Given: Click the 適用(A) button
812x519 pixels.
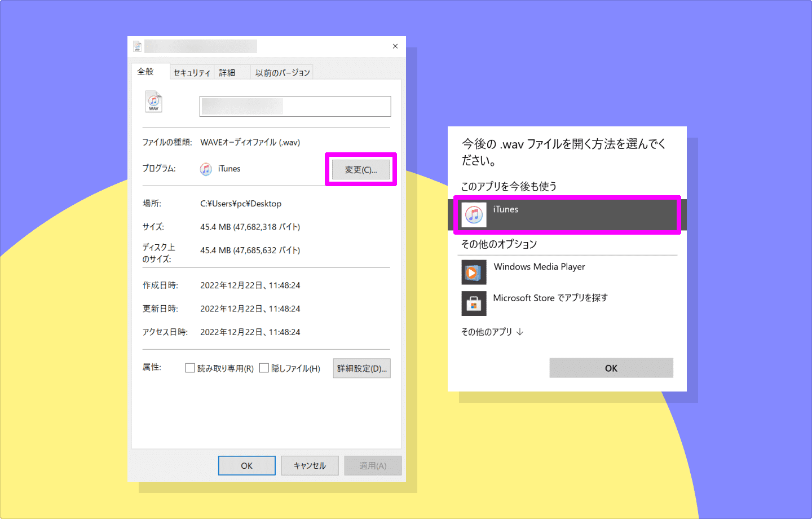Looking at the screenshot, I should click(x=373, y=466).
